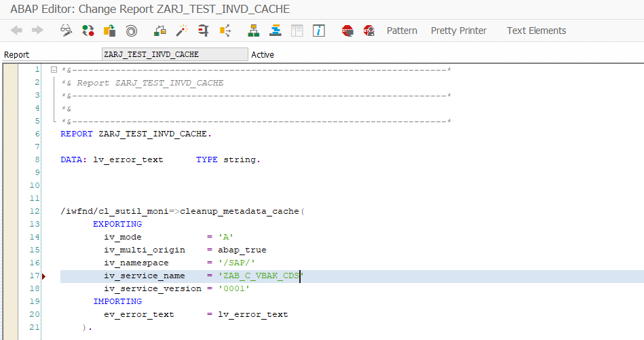Click the Active/Inactive switch icon

(x=88, y=31)
